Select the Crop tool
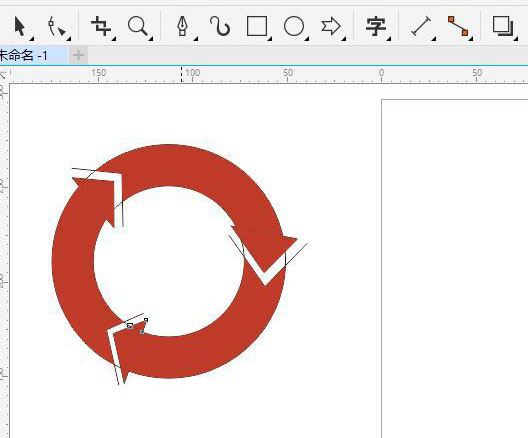This screenshot has height=438, width=528. click(x=101, y=26)
